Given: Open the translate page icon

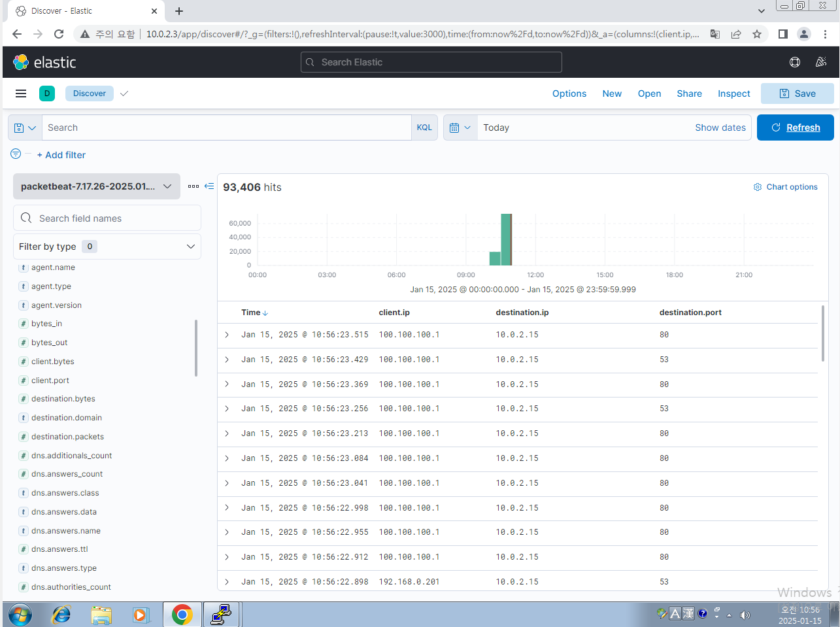Looking at the screenshot, I should (715, 34).
